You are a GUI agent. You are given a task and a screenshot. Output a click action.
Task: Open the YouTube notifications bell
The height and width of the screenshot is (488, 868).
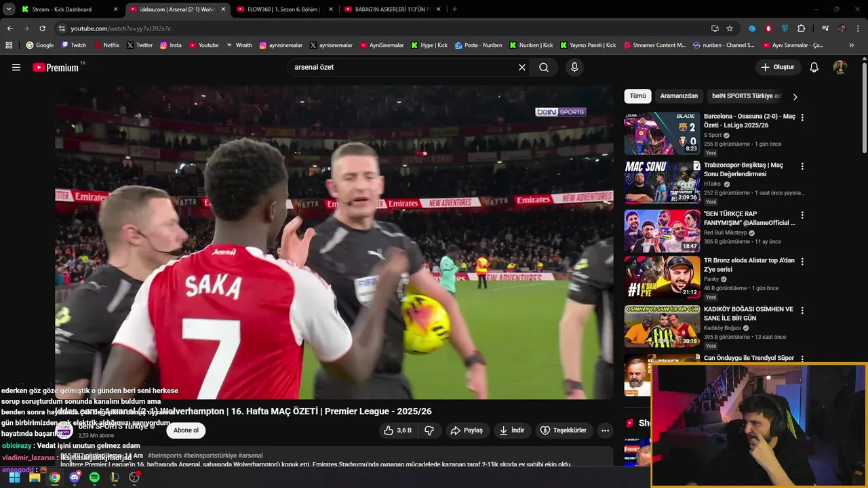(814, 67)
